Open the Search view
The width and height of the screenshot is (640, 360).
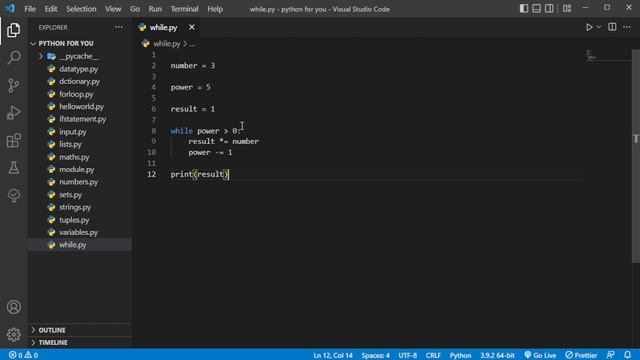click(x=13, y=58)
